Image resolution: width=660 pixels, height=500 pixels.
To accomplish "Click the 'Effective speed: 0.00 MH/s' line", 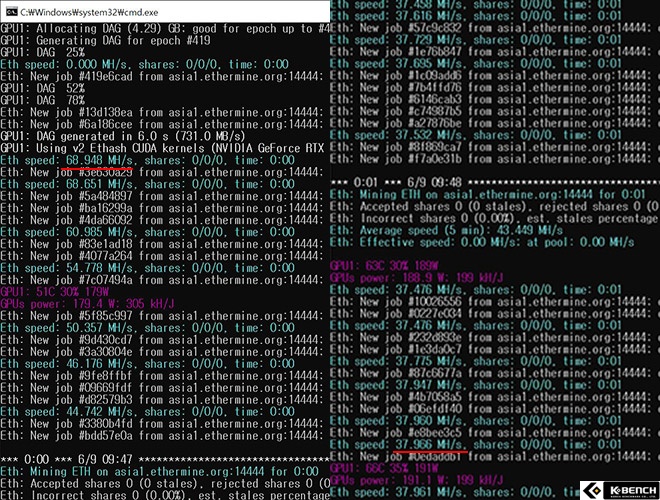I will (x=482, y=243).
